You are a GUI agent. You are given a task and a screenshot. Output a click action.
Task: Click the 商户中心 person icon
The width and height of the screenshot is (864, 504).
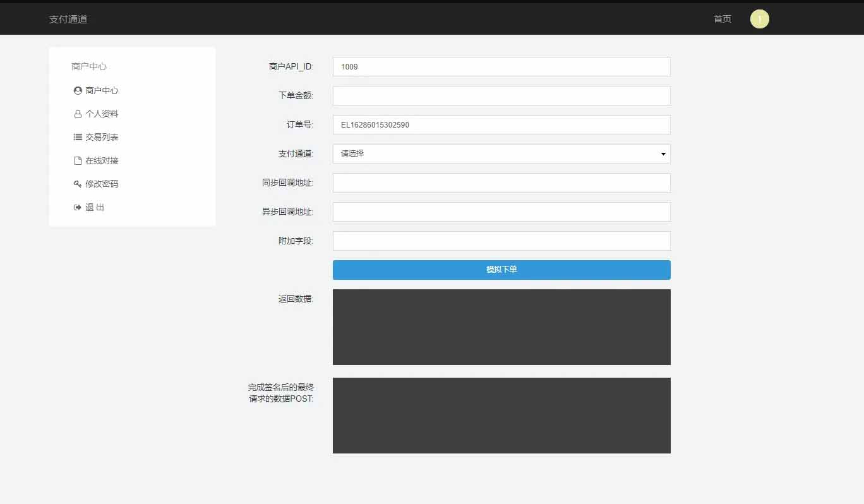77,90
